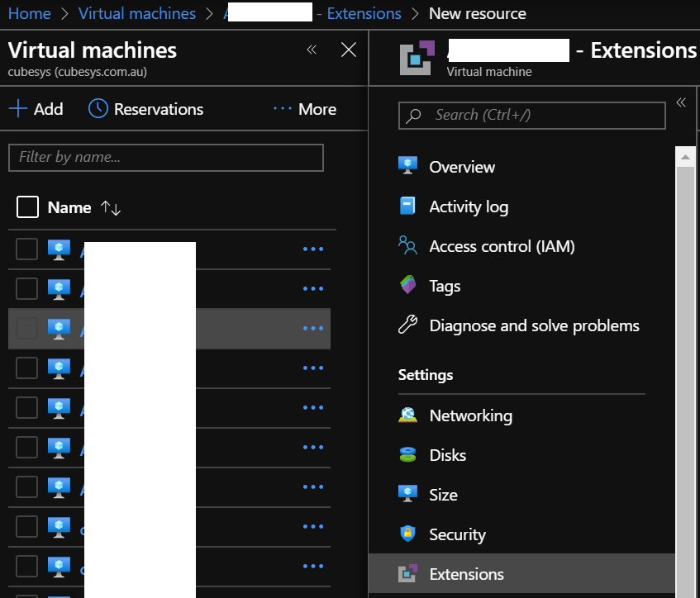Click the Networking icon in Settings

[407, 415]
